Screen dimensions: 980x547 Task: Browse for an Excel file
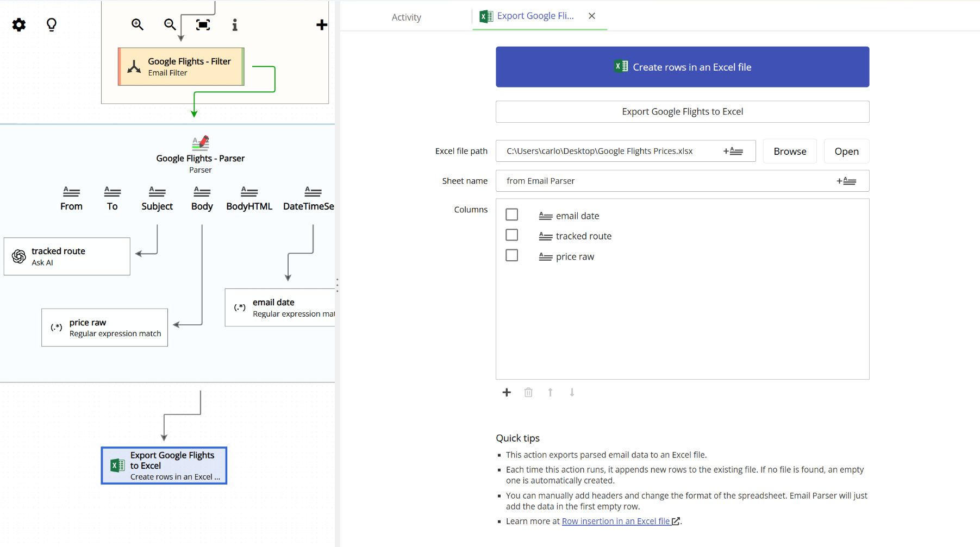coord(789,150)
